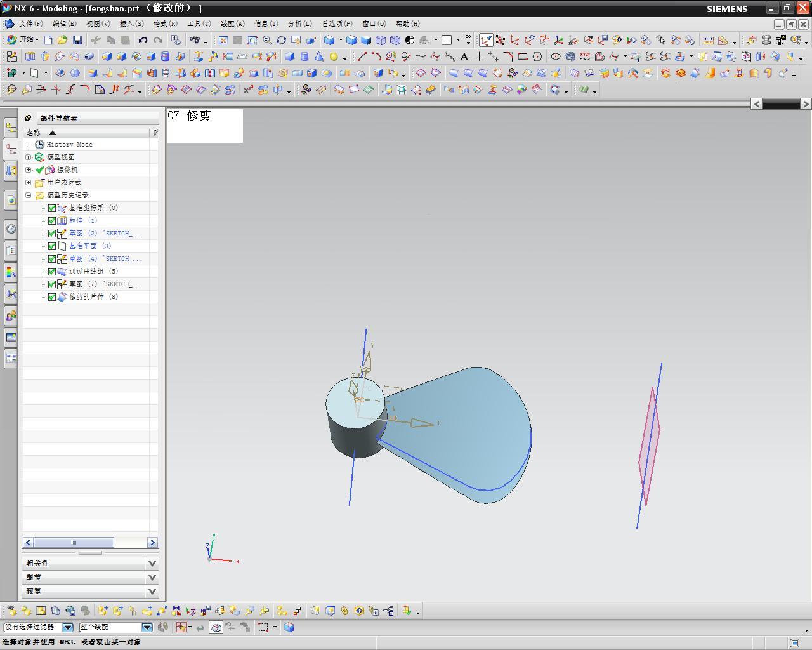
Task: Click the Open file folder icon
Action: pyautogui.click(x=62, y=40)
